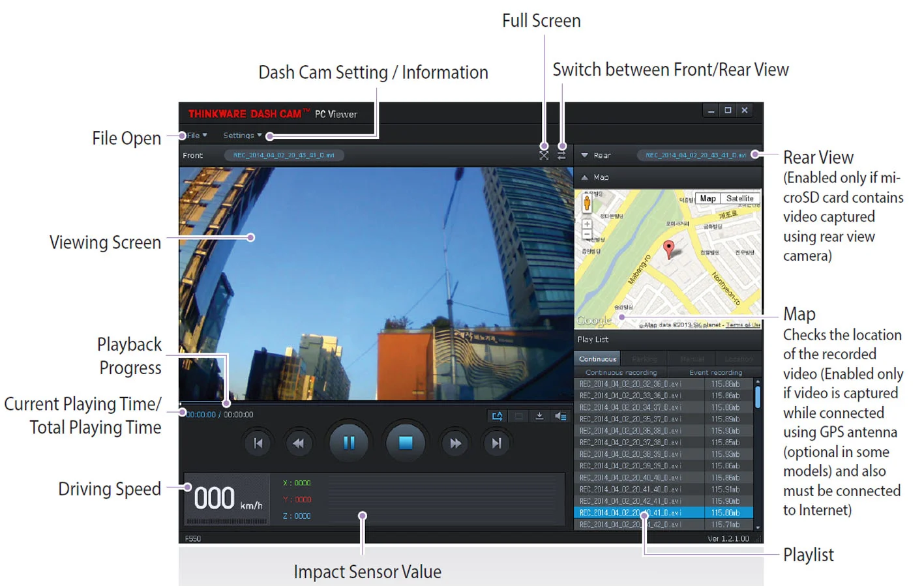
Task: Click the repeat playback icon
Action: click(x=498, y=416)
